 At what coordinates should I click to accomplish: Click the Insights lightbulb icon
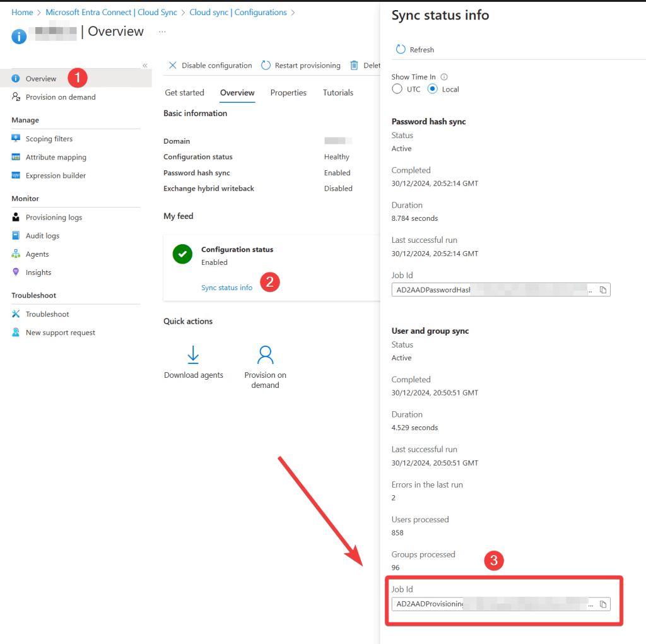tap(16, 272)
